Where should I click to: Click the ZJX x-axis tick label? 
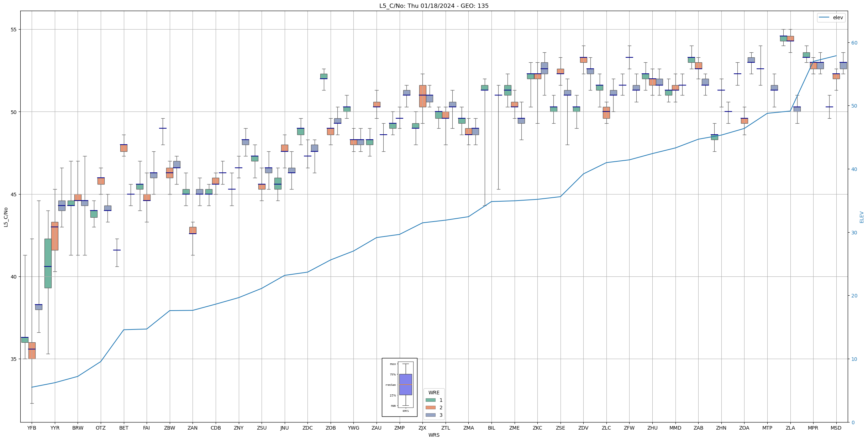(422, 428)
